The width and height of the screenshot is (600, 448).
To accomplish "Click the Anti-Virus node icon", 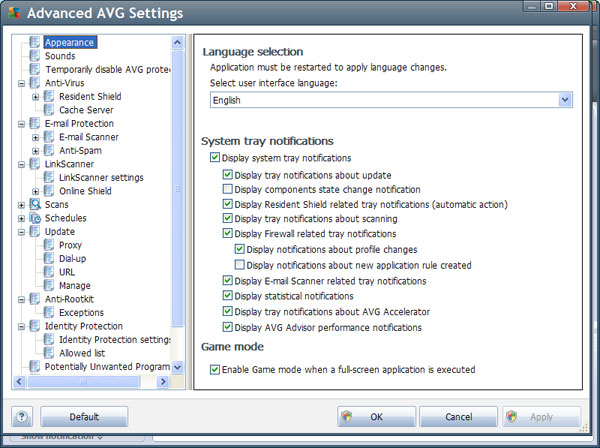I will point(35,83).
